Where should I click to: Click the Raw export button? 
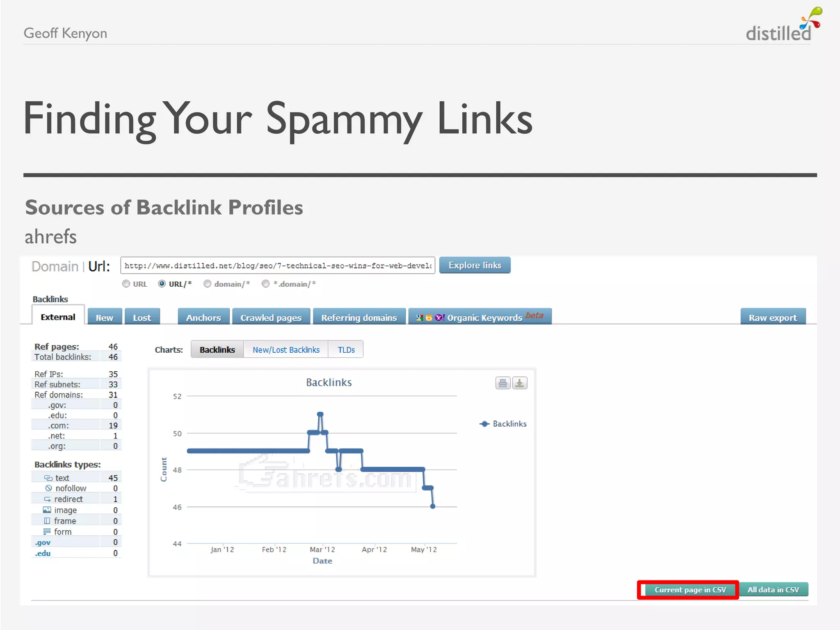point(773,317)
